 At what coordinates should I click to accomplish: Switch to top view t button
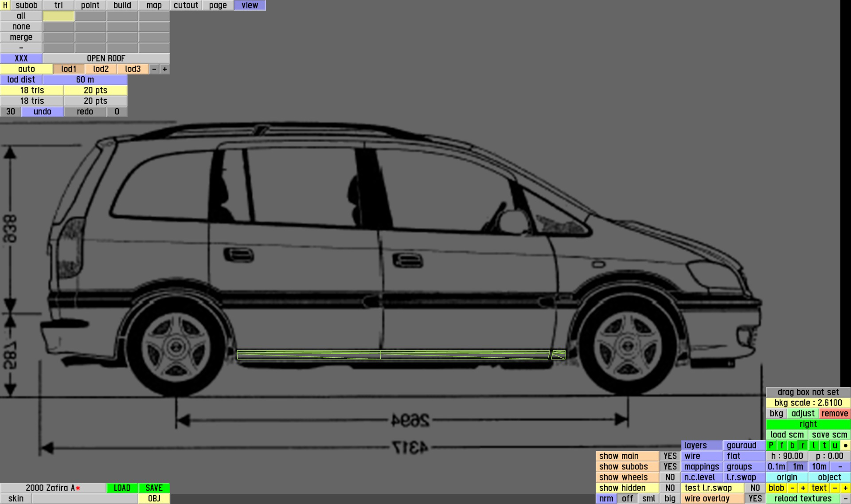point(824,445)
